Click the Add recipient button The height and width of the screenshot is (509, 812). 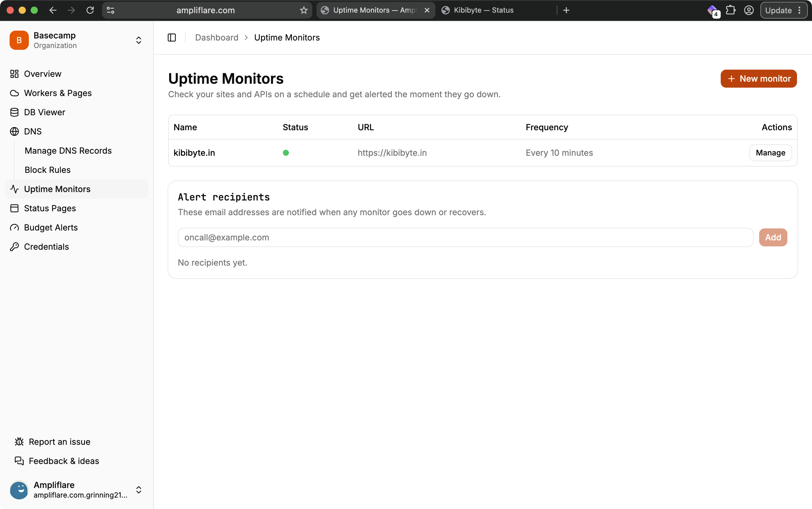pyautogui.click(x=773, y=237)
